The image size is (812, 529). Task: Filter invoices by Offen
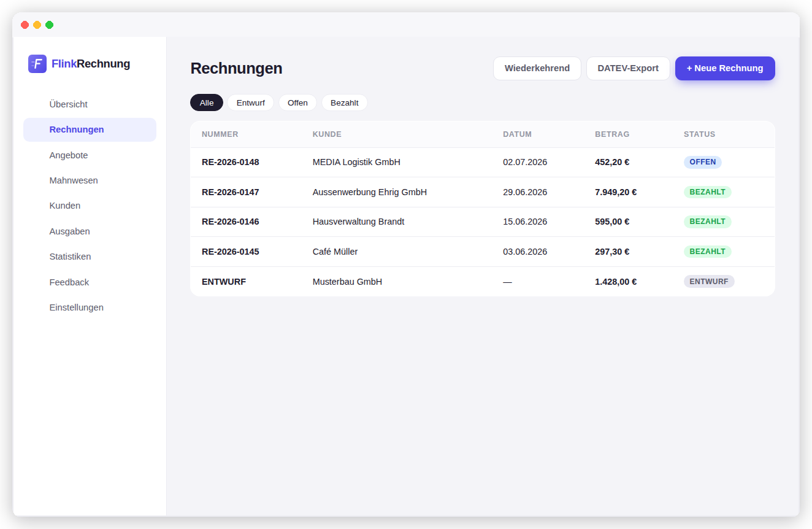coord(297,102)
